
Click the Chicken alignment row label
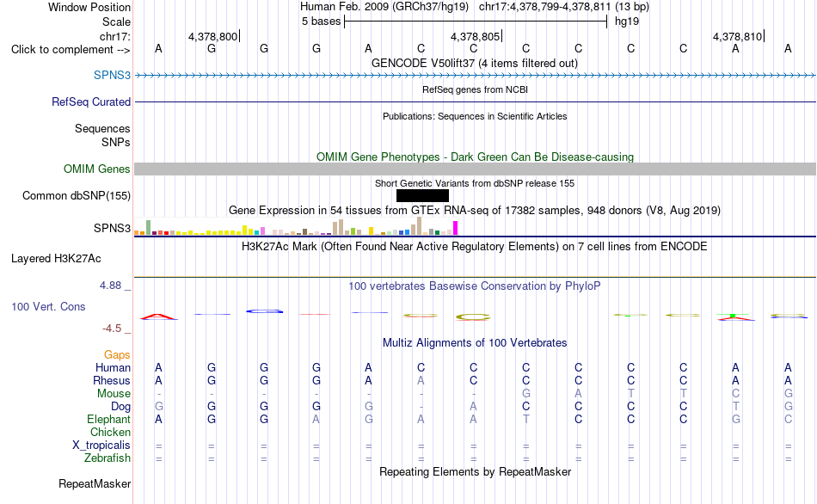(x=110, y=432)
